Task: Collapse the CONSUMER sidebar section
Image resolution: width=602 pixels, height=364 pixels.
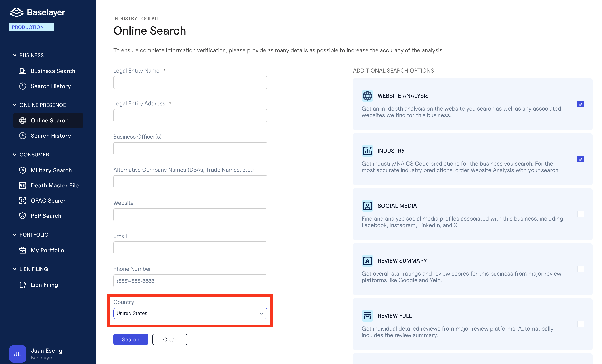Action: click(x=15, y=155)
